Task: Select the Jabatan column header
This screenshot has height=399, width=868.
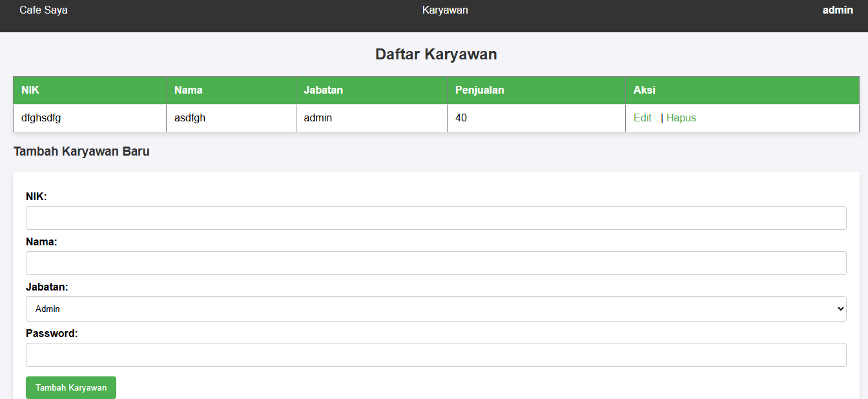Action: tap(324, 90)
